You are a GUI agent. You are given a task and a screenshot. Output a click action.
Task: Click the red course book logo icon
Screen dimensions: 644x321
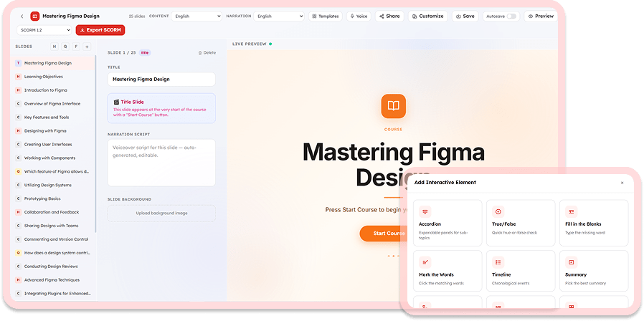[35, 16]
